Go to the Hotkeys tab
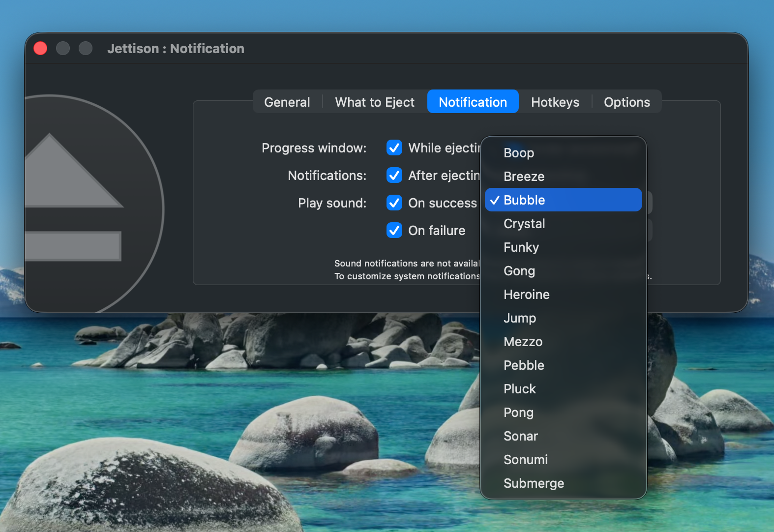 point(555,102)
